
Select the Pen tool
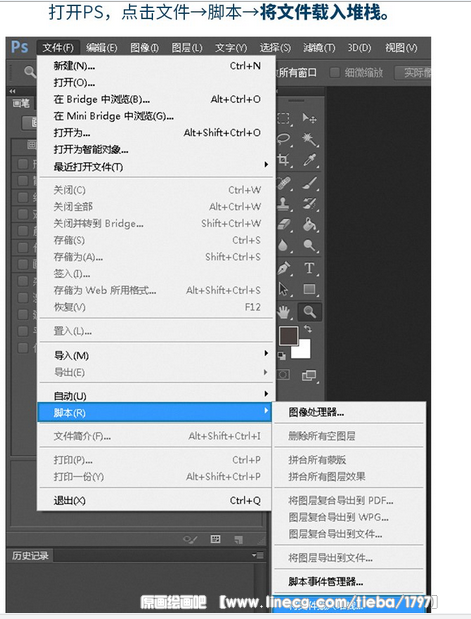click(x=284, y=268)
